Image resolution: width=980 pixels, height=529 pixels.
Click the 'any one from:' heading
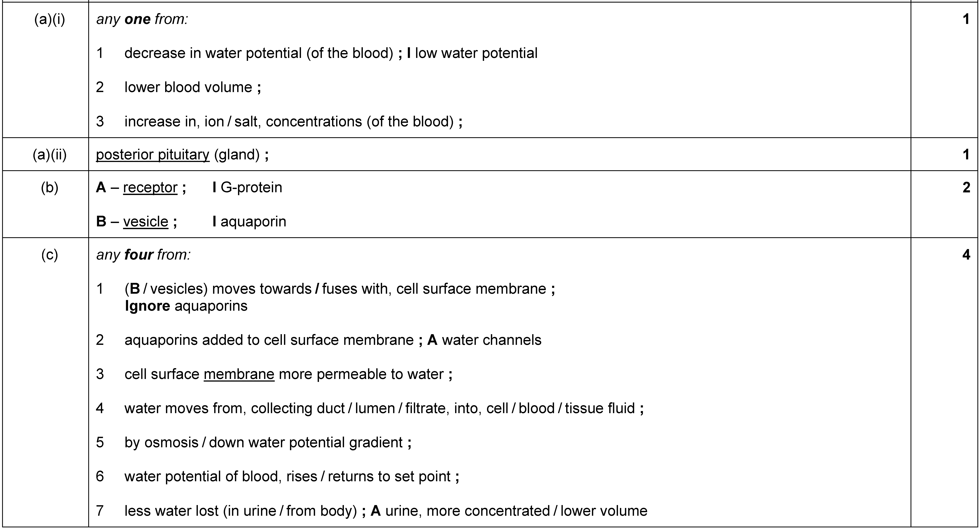tap(142, 19)
